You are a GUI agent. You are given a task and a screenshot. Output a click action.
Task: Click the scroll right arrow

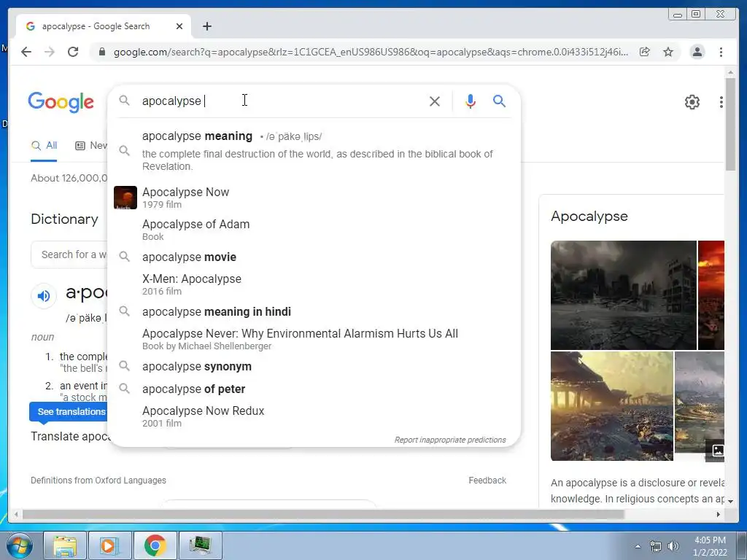click(x=719, y=514)
